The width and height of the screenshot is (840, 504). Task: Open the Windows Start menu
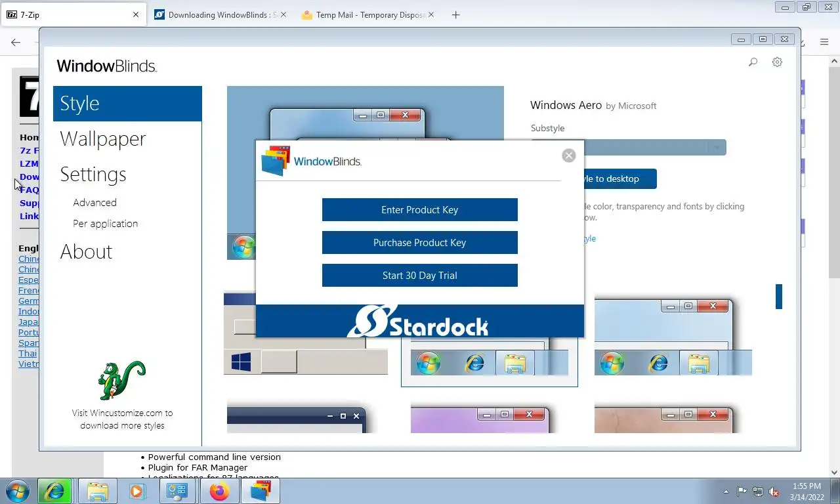[17, 491]
